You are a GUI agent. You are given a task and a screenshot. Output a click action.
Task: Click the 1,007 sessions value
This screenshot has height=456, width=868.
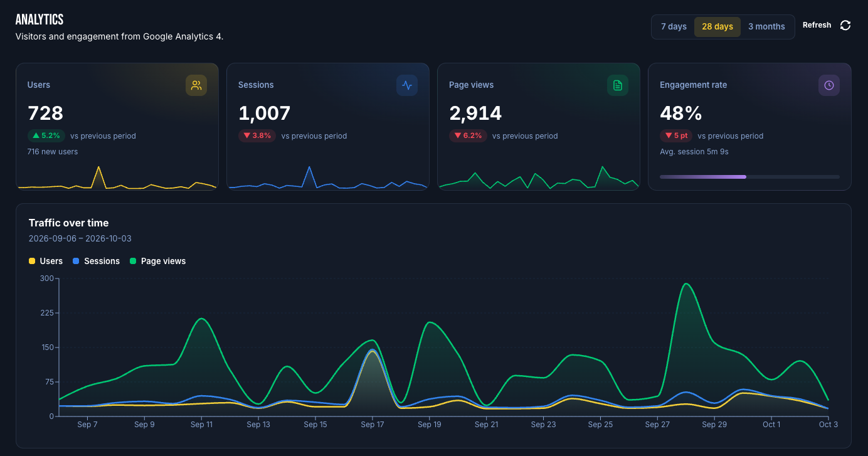point(265,113)
